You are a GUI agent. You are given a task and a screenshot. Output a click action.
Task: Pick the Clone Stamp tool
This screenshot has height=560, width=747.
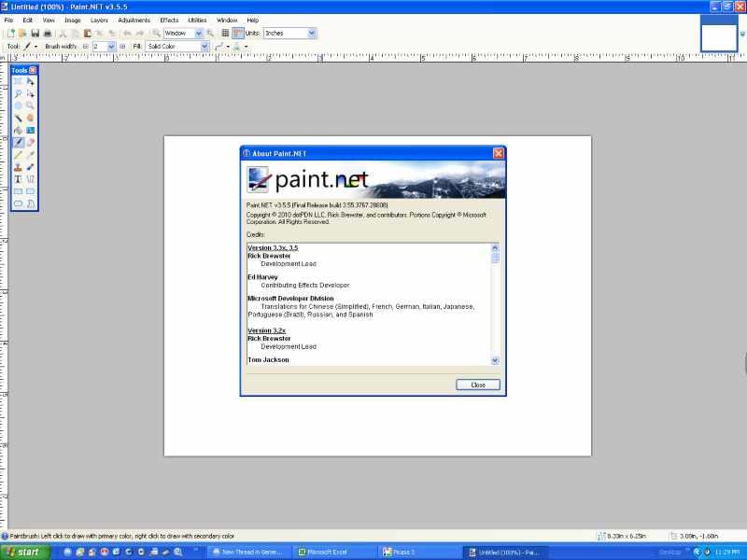[x=19, y=167]
